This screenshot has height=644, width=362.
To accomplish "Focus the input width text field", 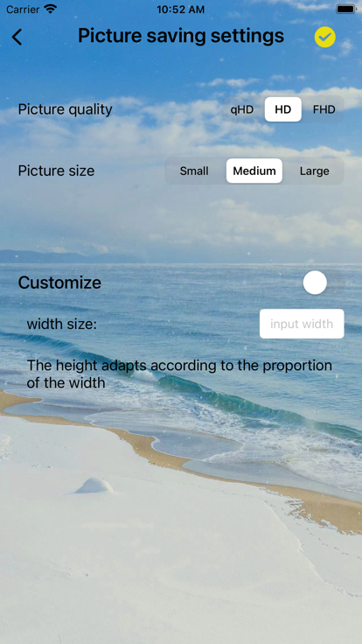I will click(x=302, y=324).
